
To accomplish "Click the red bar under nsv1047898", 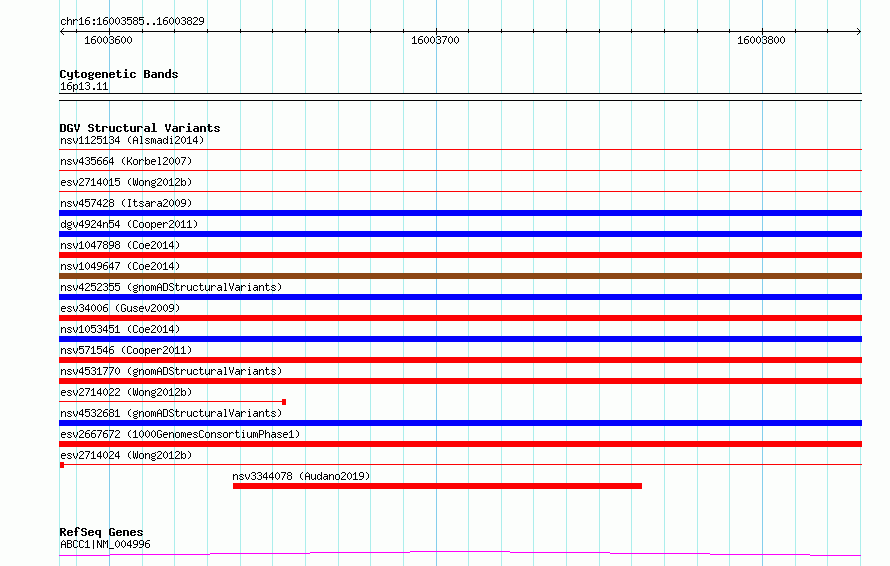I will tap(460, 255).
